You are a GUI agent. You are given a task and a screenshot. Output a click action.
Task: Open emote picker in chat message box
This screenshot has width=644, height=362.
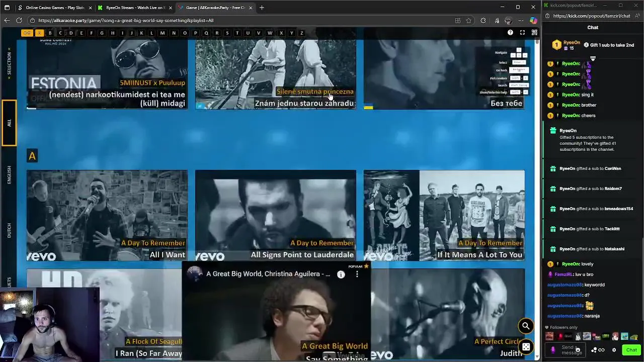point(578,350)
